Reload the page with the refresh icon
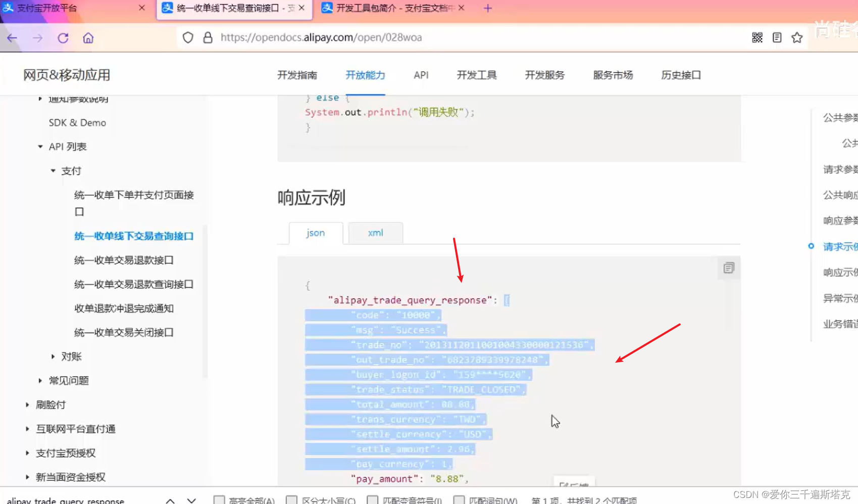 point(63,38)
